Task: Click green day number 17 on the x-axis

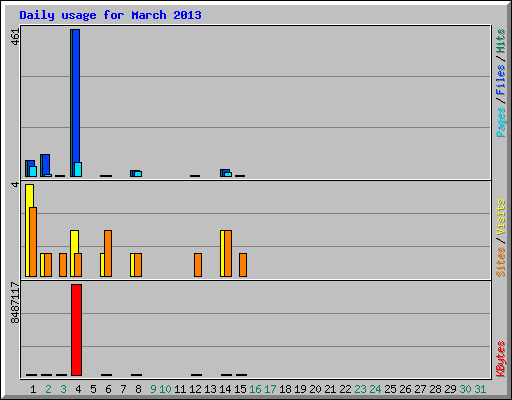Action: pos(270,389)
